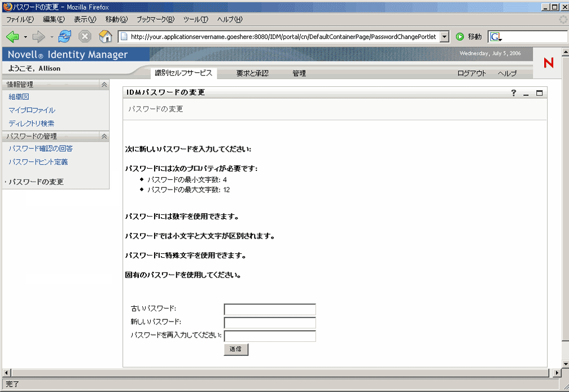Screen dimensions: 569x392
Task: Open the URL bar history dropdown
Action: point(445,37)
